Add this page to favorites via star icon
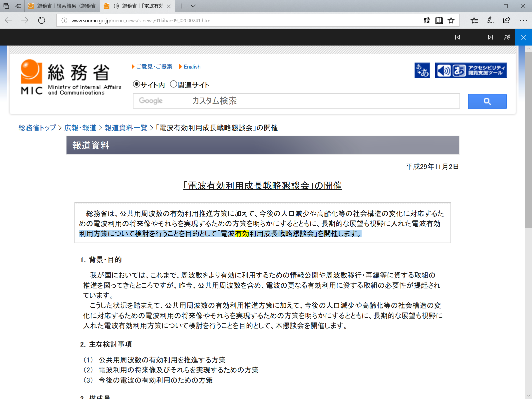Viewport: 532px width, 399px height. click(x=451, y=20)
